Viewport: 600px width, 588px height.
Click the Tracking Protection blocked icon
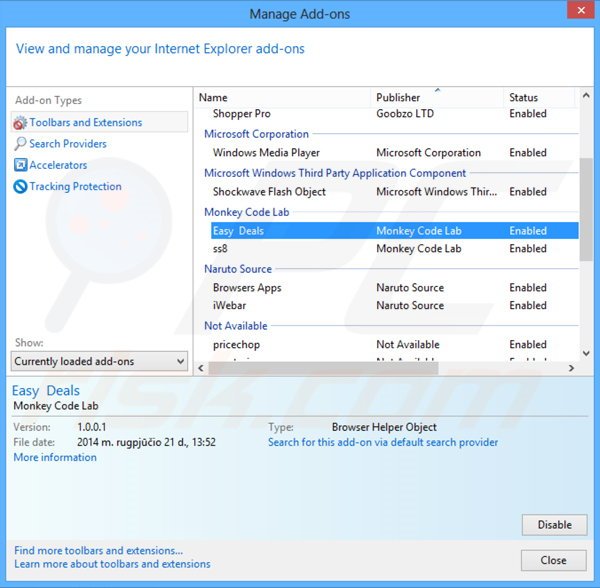coord(20,187)
